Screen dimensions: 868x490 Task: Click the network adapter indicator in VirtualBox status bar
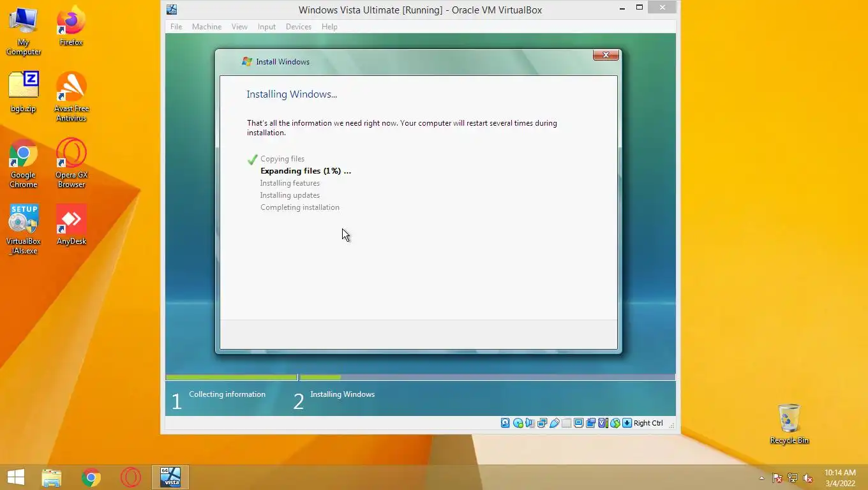[x=542, y=423]
